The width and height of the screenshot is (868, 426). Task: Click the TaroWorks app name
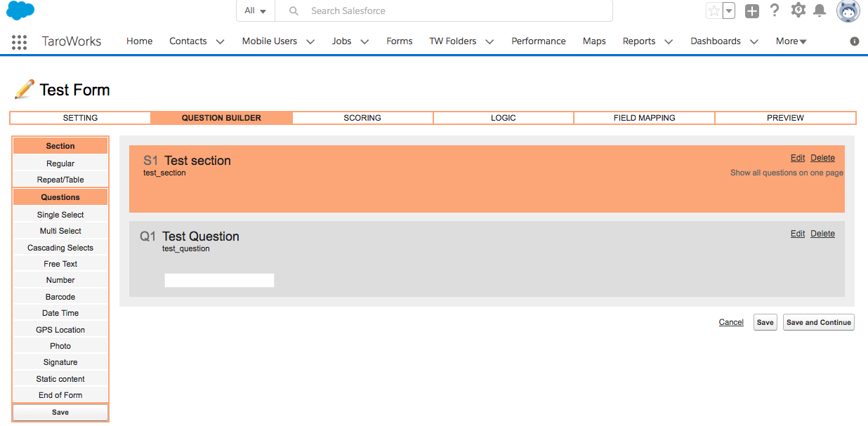tap(72, 41)
